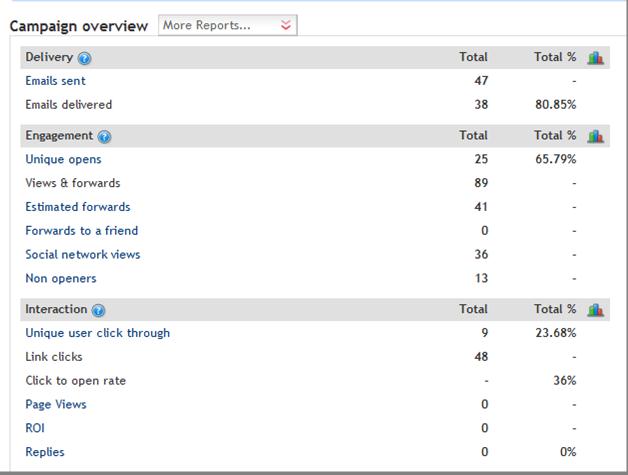The image size is (628, 475).
Task: Show the Delivery bar chart
Action: pos(596,58)
